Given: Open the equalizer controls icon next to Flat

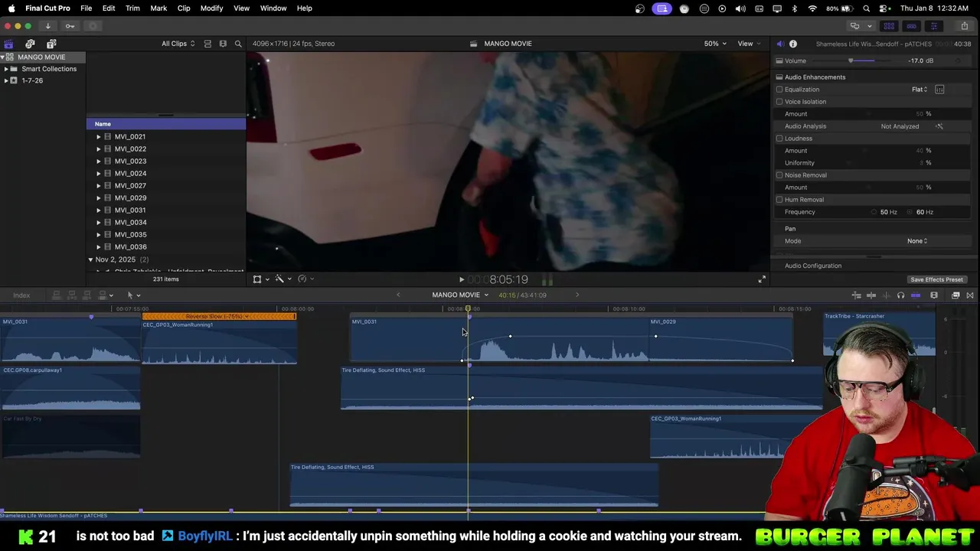Looking at the screenshot, I should [939, 90].
